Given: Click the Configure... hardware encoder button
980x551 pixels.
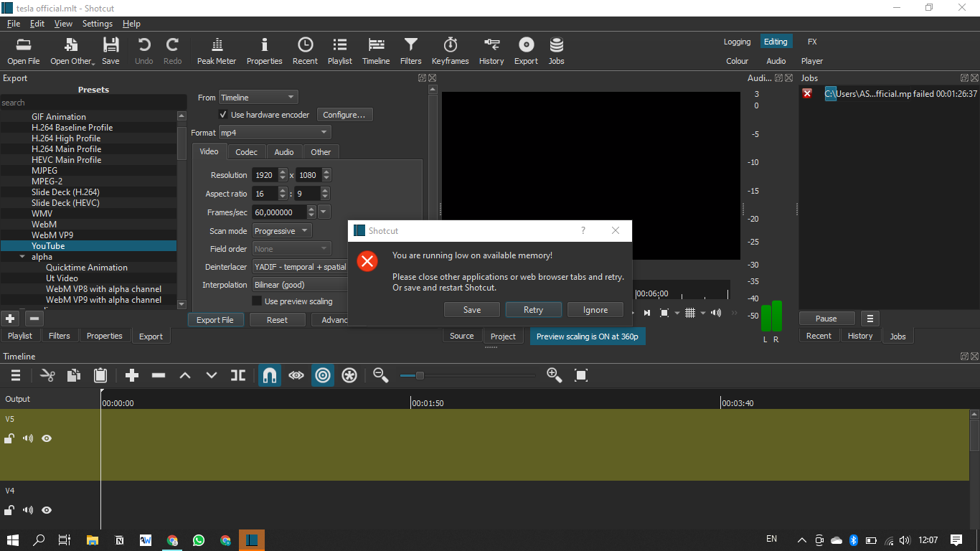Looking at the screenshot, I should pos(344,115).
